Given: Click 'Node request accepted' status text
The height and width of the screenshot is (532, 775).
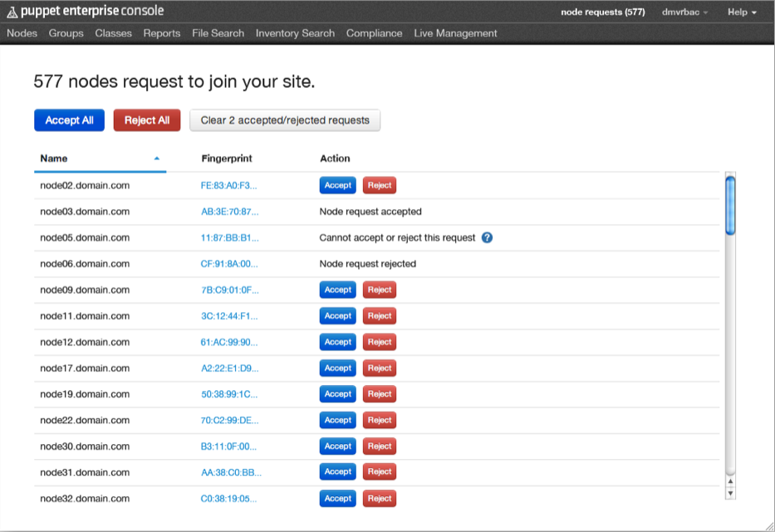Looking at the screenshot, I should coord(370,212).
